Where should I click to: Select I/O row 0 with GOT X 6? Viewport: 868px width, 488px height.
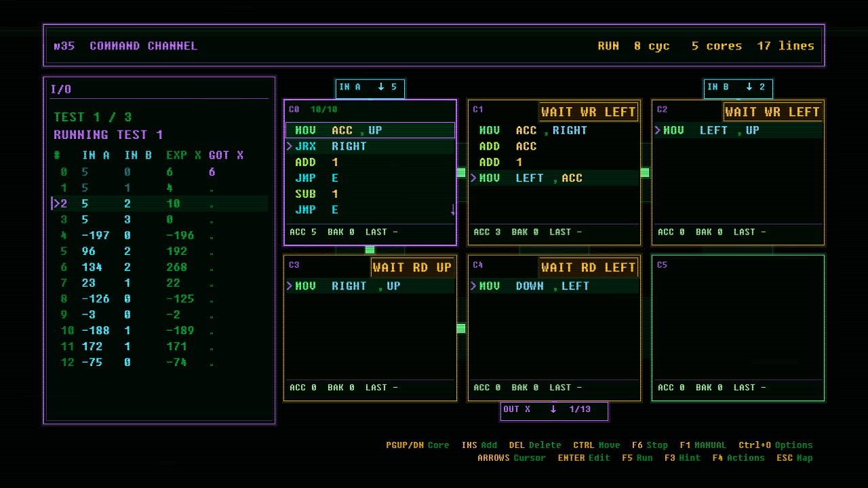(160, 172)
